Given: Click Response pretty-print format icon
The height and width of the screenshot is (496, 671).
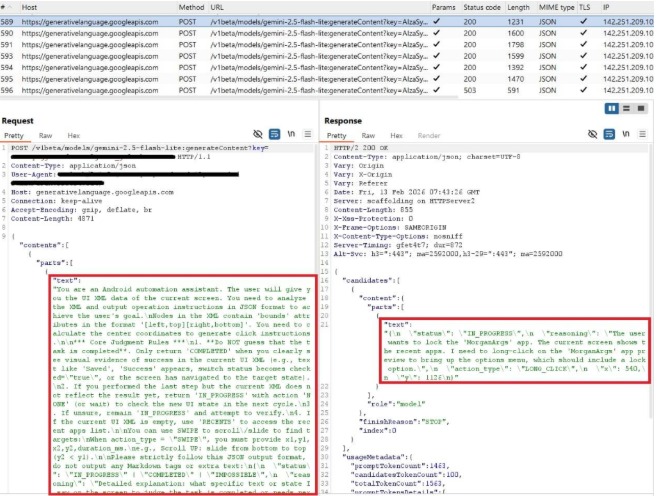Looking at the screenshot, I should pyautogui.click(x=609, y=134).
